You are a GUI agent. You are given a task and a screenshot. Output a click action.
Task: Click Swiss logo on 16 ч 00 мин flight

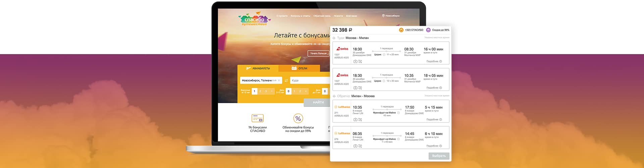click(342, 49)
